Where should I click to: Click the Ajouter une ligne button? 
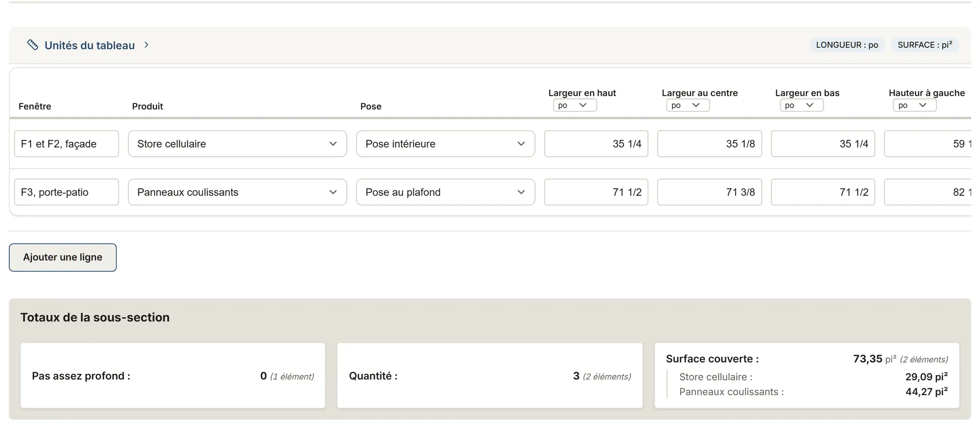click(x=63, y=257)
